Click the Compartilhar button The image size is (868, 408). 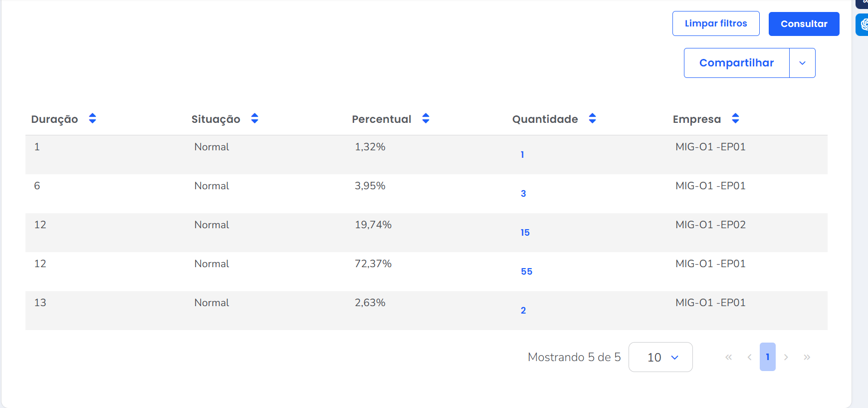(736, 63)
